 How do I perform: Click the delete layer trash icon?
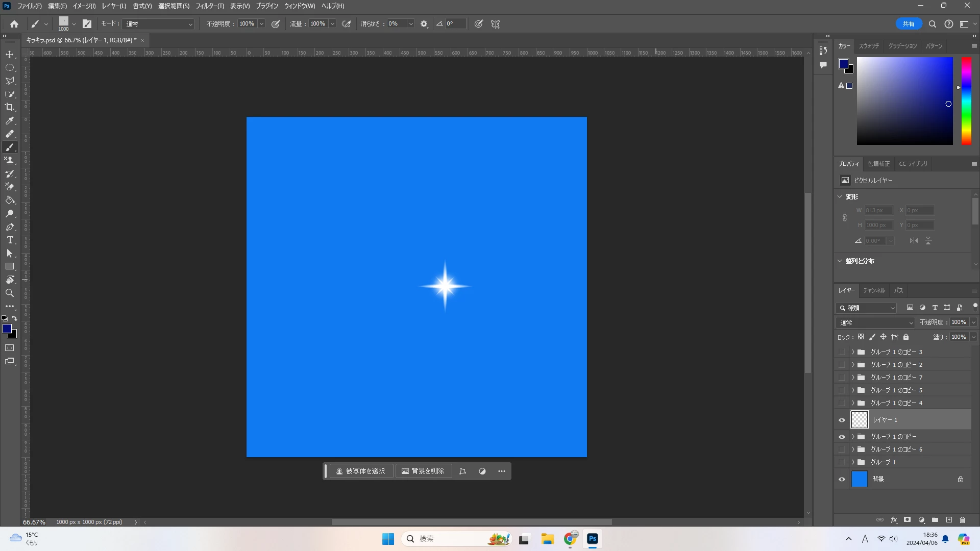click(962, 520)
